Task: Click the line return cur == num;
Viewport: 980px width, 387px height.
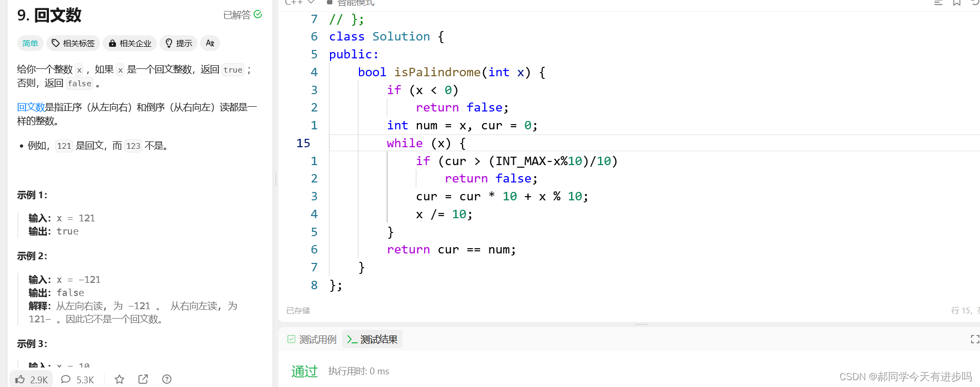Action: click(452, 250)
